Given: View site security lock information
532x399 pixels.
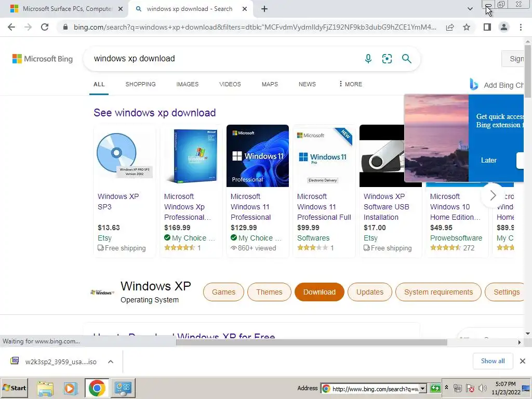Looking at the screenshot, I should click(x=65, y=27).
